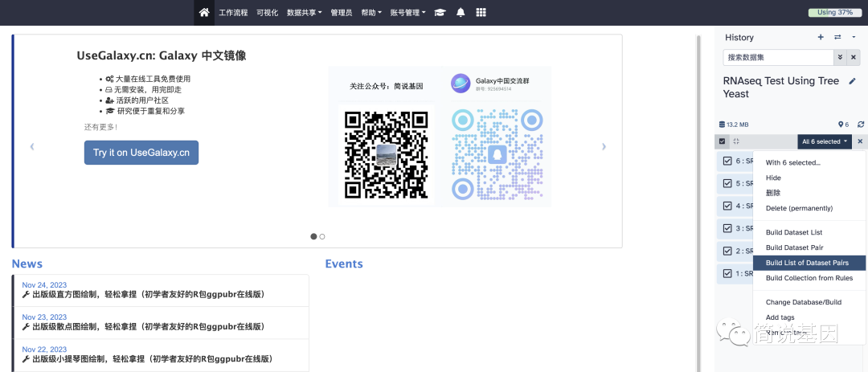Create new history with plus icon
The width and height of the screenshot is (868, 372).
[821, 37]
